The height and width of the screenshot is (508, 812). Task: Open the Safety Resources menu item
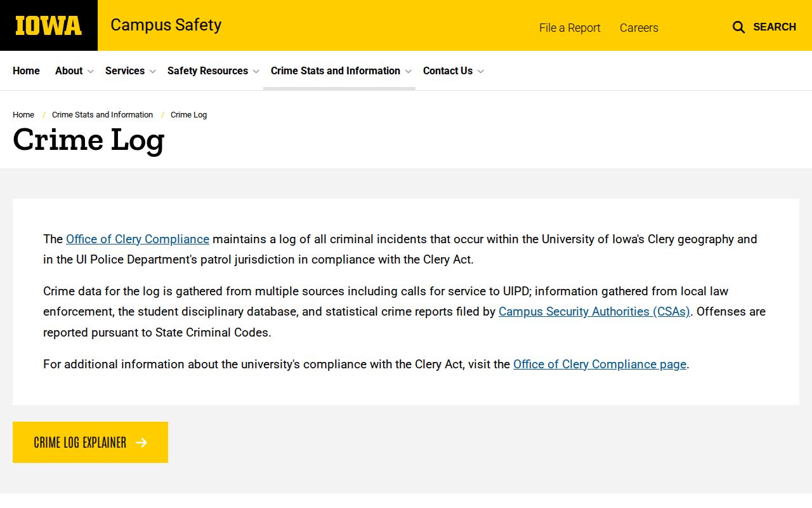[x=207, y=70]
